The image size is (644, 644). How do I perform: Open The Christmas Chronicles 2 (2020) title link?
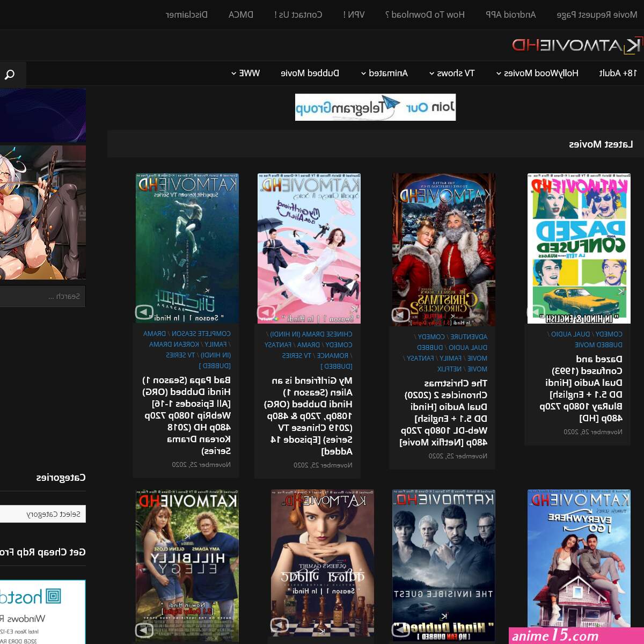coord(444,413)
